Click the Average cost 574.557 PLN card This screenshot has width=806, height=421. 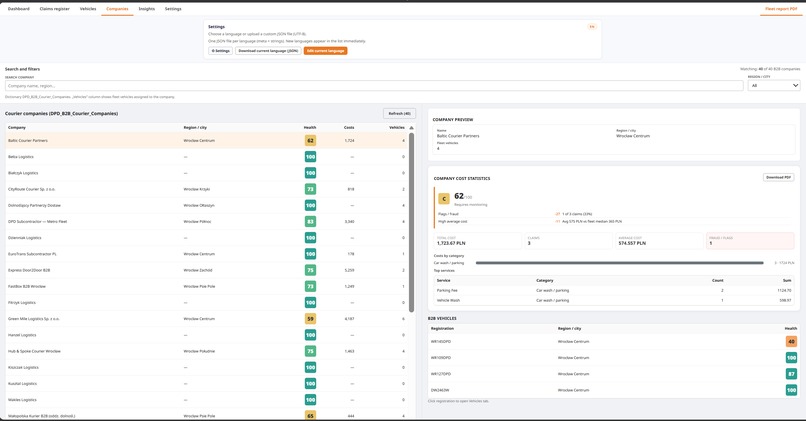pos(658,241)
